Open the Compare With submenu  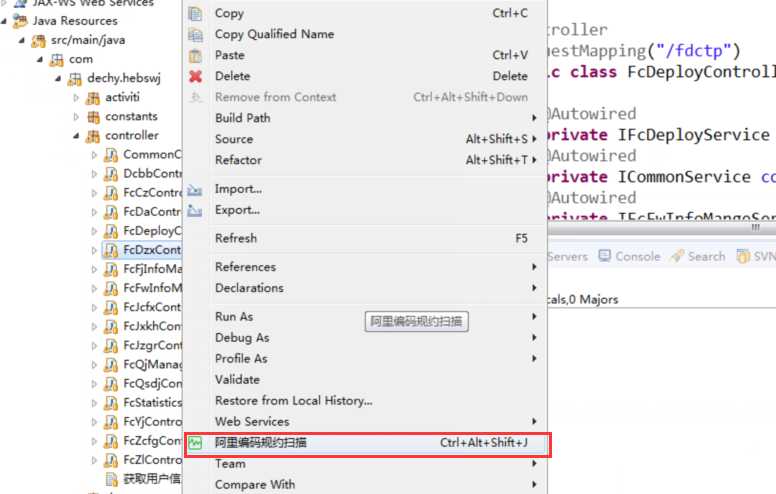click(366, 485)
